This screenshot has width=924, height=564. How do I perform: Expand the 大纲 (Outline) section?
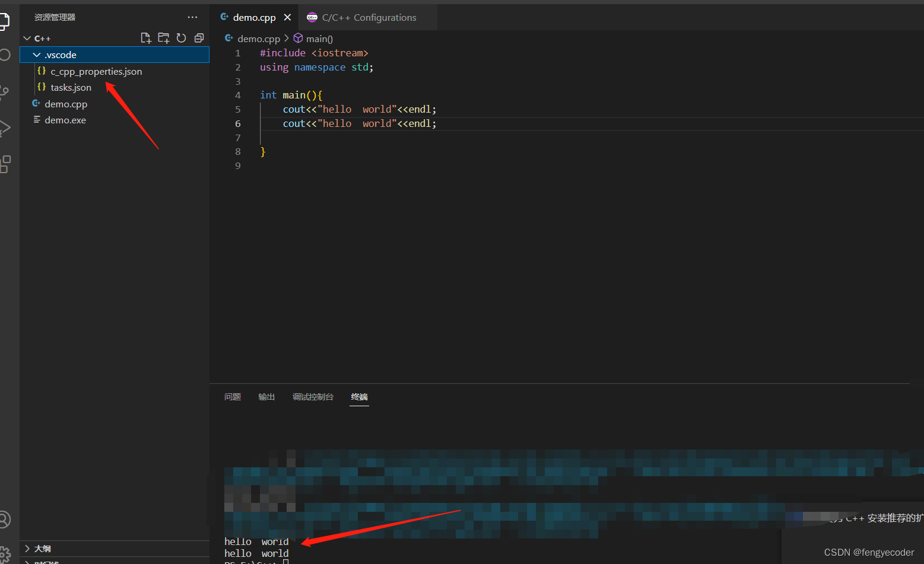(x=115, y=549)
